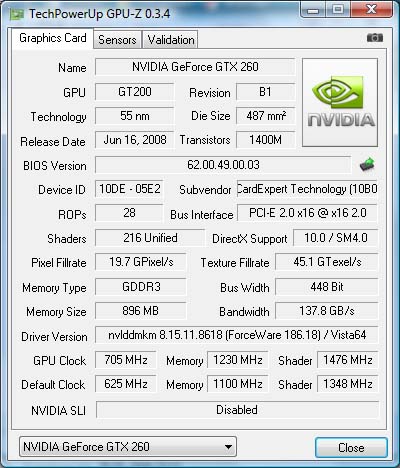Screen dimensions: 400x468
Task: Click current Memory clock 1230 MHz
Action: point(238,360)
